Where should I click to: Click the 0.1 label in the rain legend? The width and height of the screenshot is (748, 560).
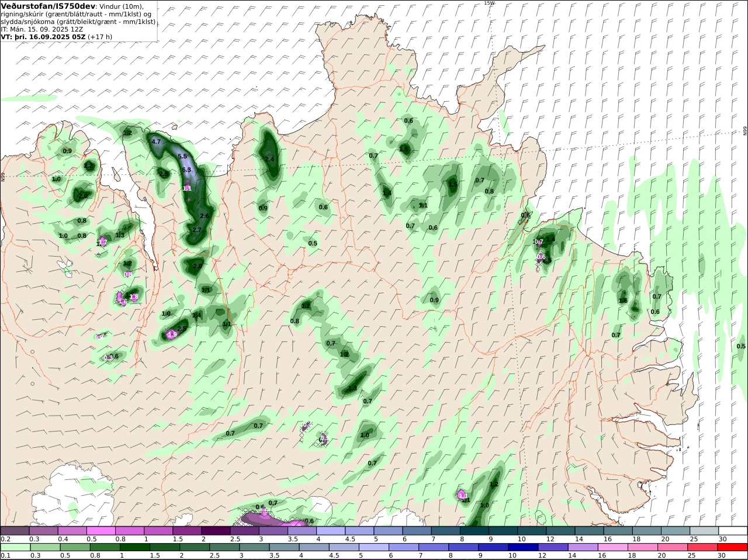click(x=5, y=555)
